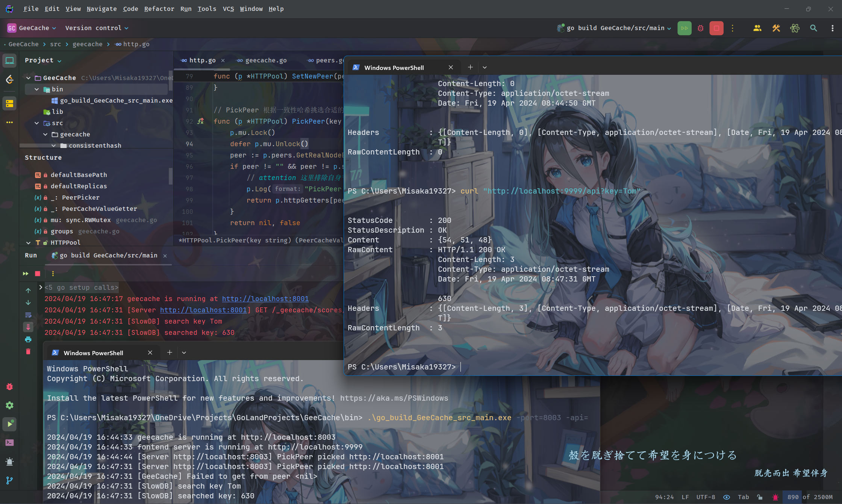This screenshot has width=842, height=504.
Task: Add a new tab in front PowerShell window
Action: point(470,67)
